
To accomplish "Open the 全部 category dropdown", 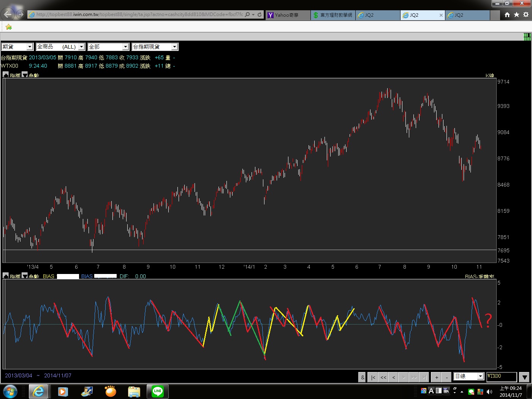I will point(108,47).
